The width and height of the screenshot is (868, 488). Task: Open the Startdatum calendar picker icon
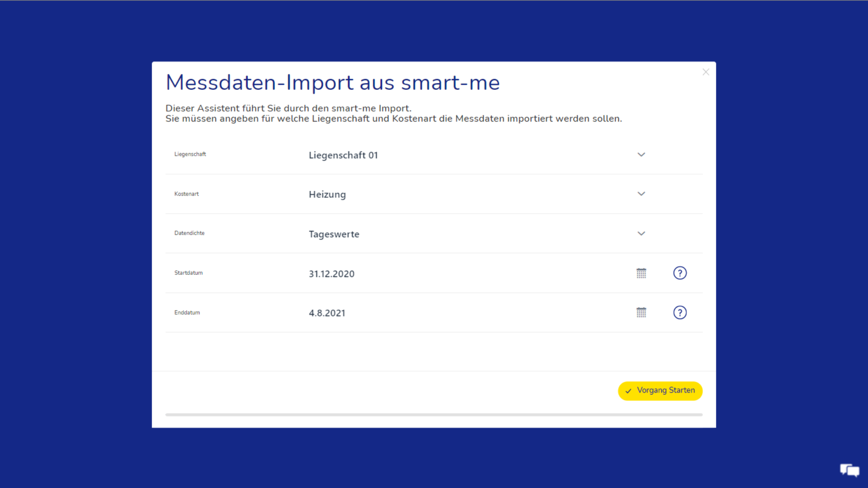pos(641,273)
